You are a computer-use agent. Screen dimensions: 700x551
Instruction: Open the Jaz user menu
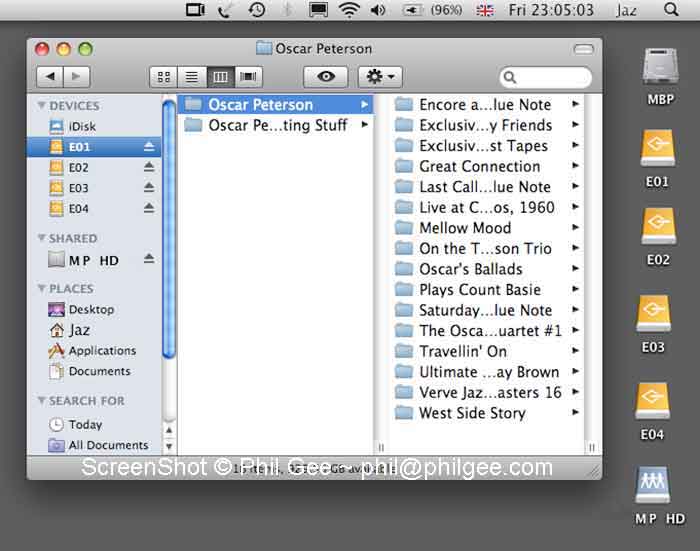pyautogui.click(x=626, y=10)
